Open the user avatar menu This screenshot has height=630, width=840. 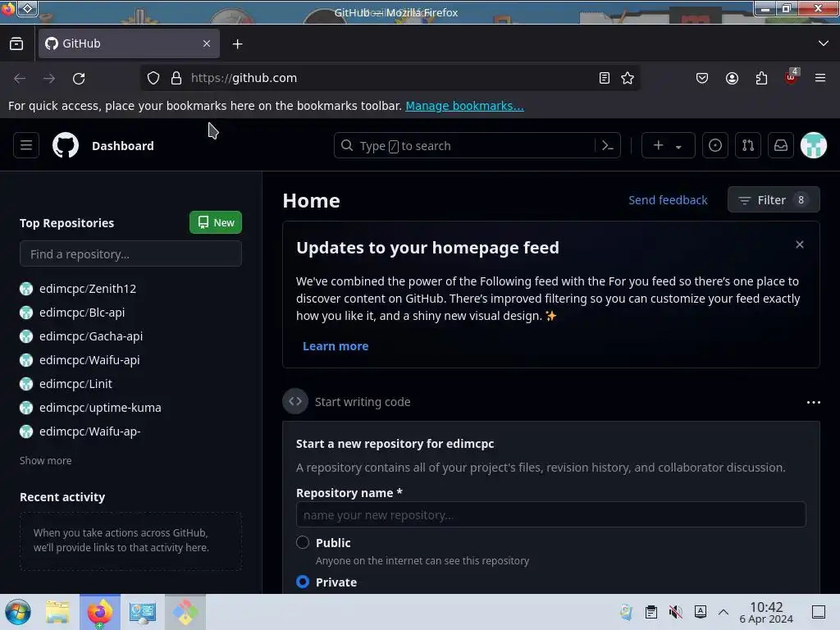pos(813,145)
